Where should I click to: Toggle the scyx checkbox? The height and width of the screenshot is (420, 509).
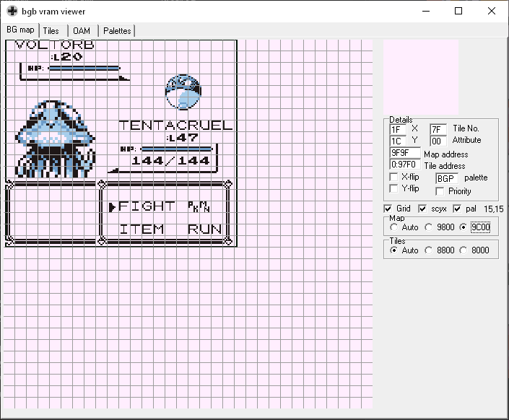coord(422,209)
